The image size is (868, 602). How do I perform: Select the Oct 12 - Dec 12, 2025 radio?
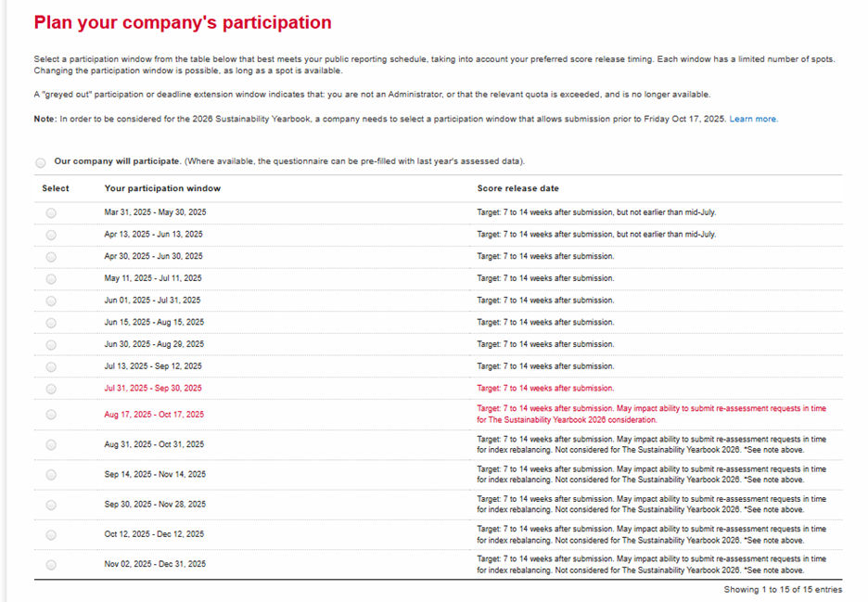(51, 534)
